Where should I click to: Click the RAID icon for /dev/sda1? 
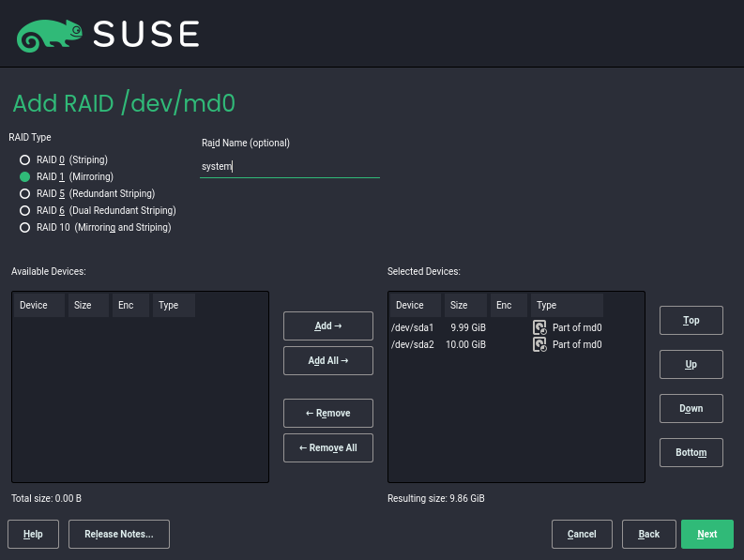tap(539, 327)
